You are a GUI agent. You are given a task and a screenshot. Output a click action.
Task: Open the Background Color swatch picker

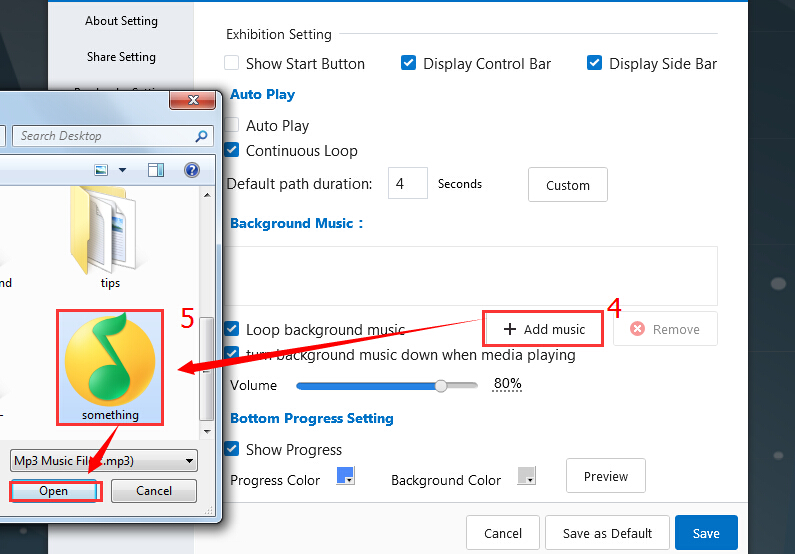(526, 476)
